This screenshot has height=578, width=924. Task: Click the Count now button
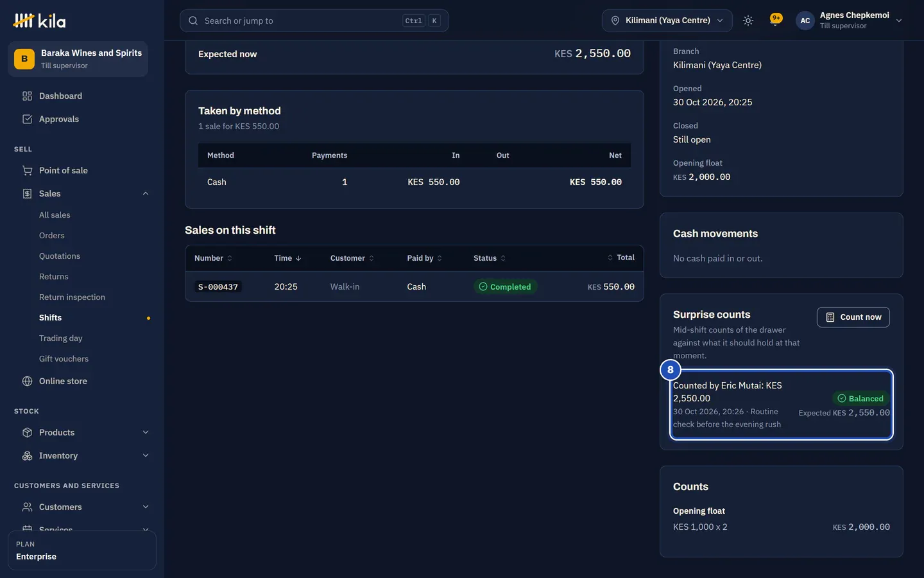coord(853,317)
